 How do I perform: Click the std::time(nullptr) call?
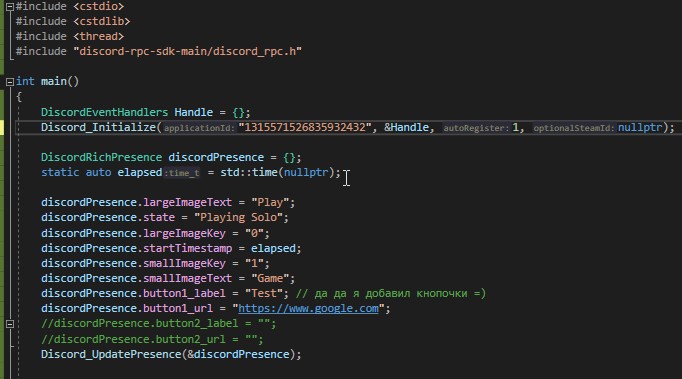(x=277, y=172)
